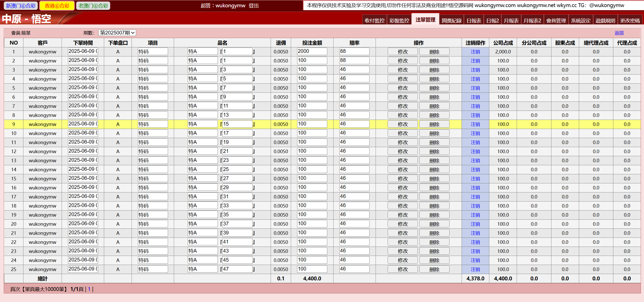The image size is (644, 302).
Task: Go to page 1 link in pagination
Action: 89,289
